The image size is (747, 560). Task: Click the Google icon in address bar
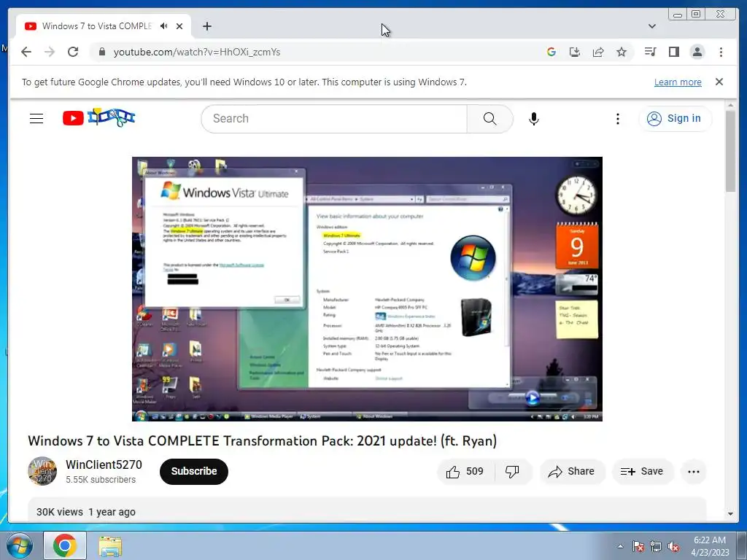click(551, 52)
